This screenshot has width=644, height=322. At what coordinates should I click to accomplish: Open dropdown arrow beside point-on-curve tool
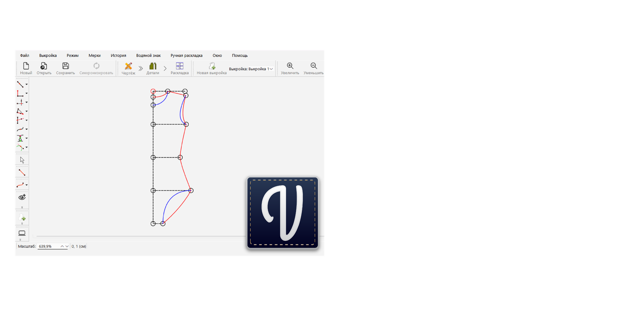(27, 130)
